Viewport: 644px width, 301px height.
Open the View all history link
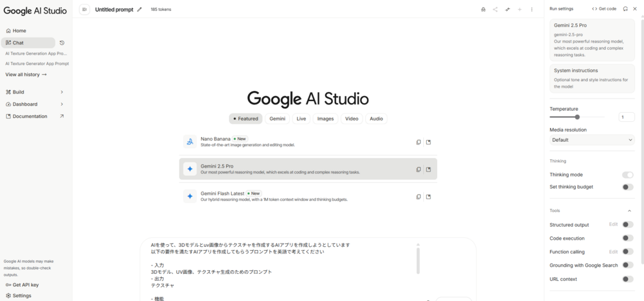click(x=26, y=75)
